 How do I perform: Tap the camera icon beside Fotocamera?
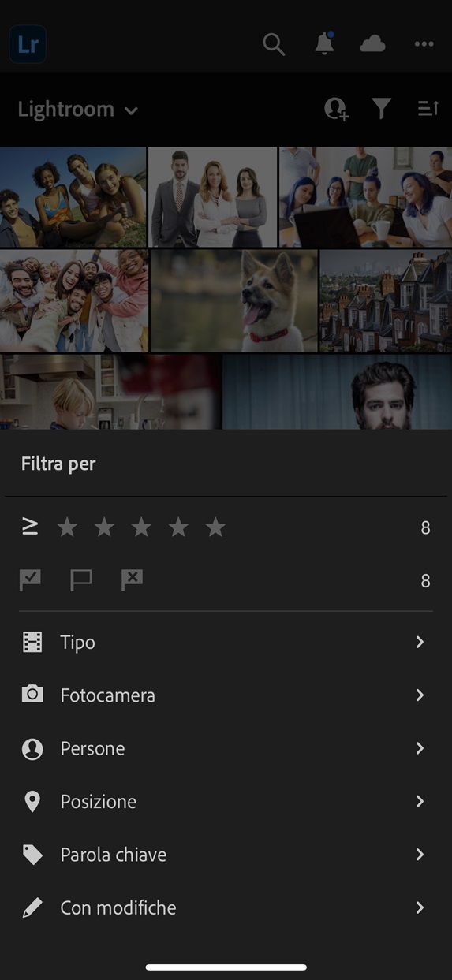click(32, 695)
